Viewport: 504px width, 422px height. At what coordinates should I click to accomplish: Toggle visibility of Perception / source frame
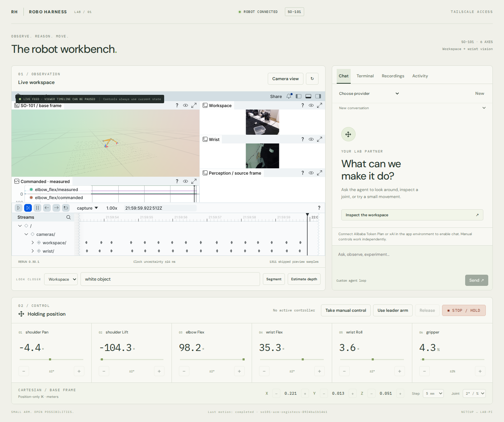click(311, 173)
